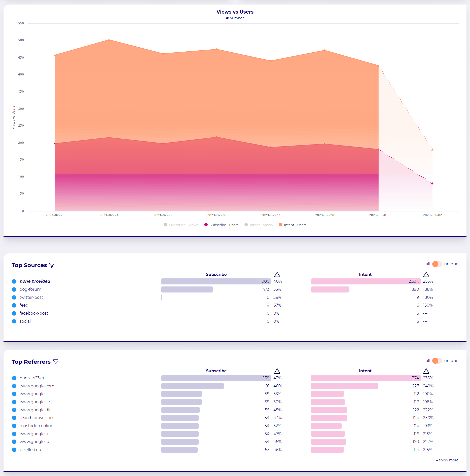Click info icon next to pugs.its23.eu
Screen dimensions: 470x476
tap(14, 378)
